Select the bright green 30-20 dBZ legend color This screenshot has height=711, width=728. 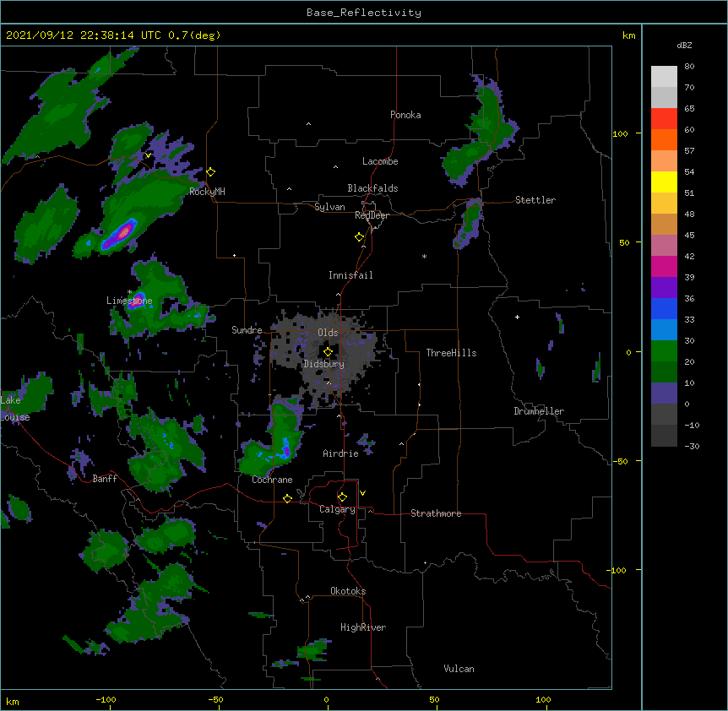coord(664,351)
